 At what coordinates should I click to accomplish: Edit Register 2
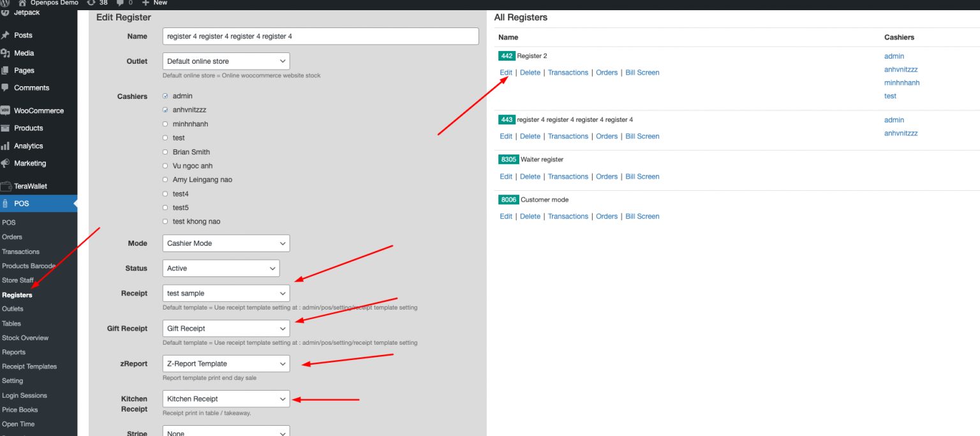coord(505,72)
